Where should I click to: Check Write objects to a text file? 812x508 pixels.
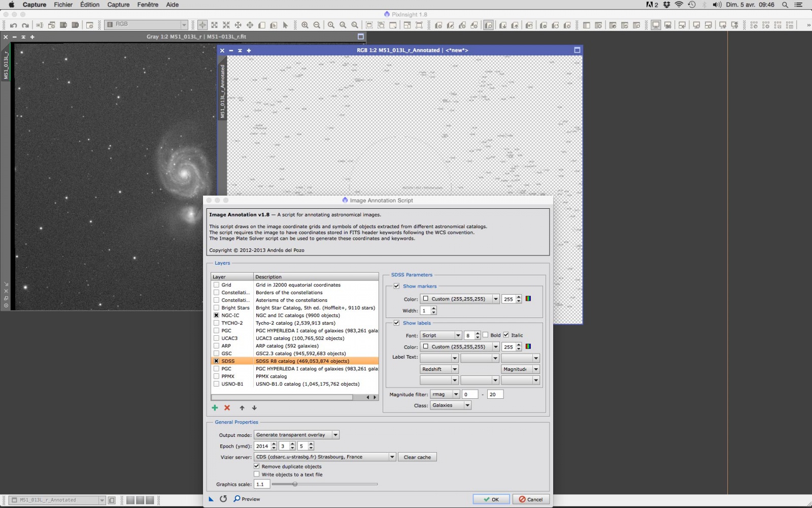tap(256, 474)
